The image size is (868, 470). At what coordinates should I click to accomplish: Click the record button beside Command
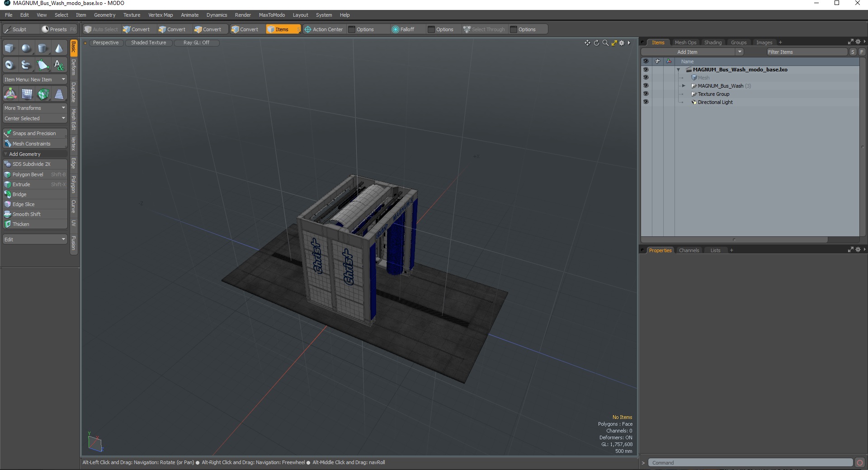coord(860,463)
